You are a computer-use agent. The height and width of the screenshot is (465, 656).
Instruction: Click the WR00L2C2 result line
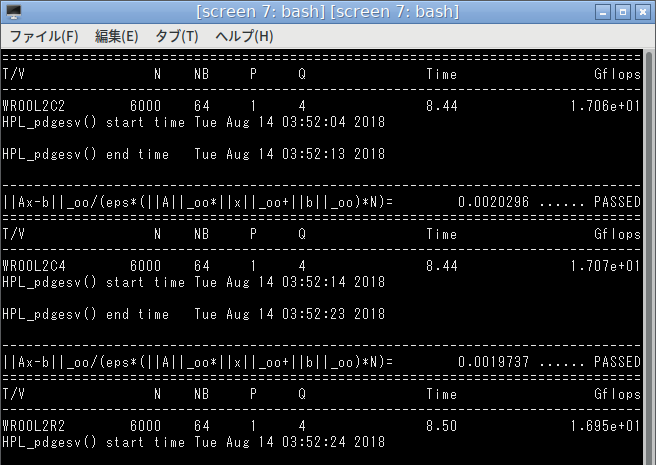click(321, 106)
